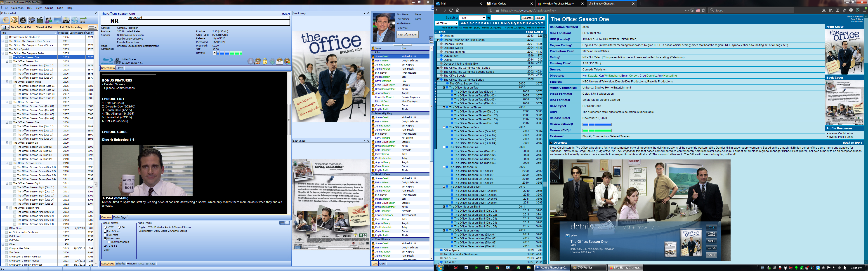Check the Full Frame checkbox
The height and width of the screenshot is (271, 868).
[x=105, y=235]
